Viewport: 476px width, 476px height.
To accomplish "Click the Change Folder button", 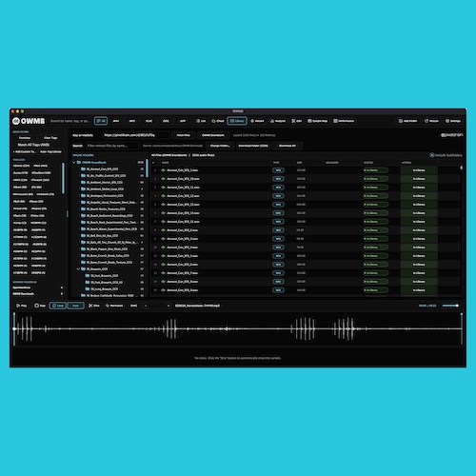I will [x=220, y=146].
